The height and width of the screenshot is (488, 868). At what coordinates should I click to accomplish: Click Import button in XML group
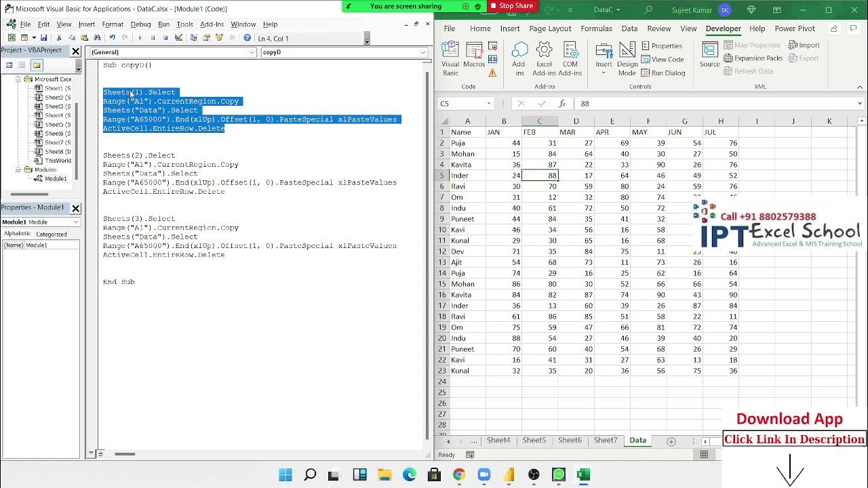804,45
